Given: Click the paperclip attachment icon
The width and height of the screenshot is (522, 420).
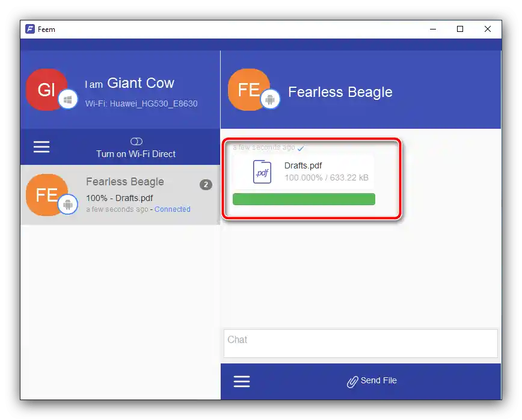Looking at the screenshot, I should 352,382.
